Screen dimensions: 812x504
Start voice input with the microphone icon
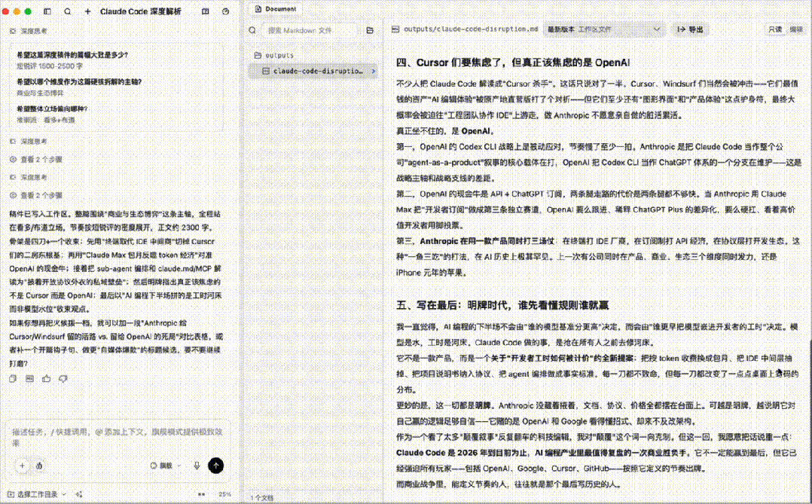pos(197,466)
